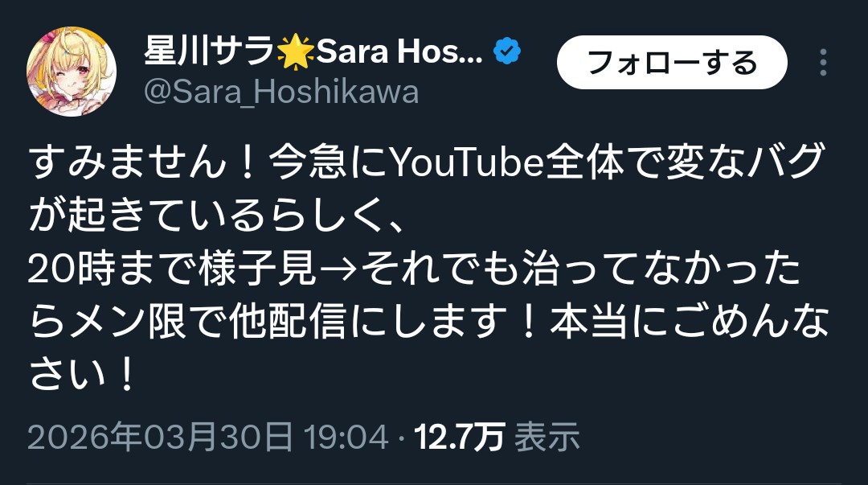868x485 pixels.
Task: Click the 表示 views label
Action: tap(547, 436)
